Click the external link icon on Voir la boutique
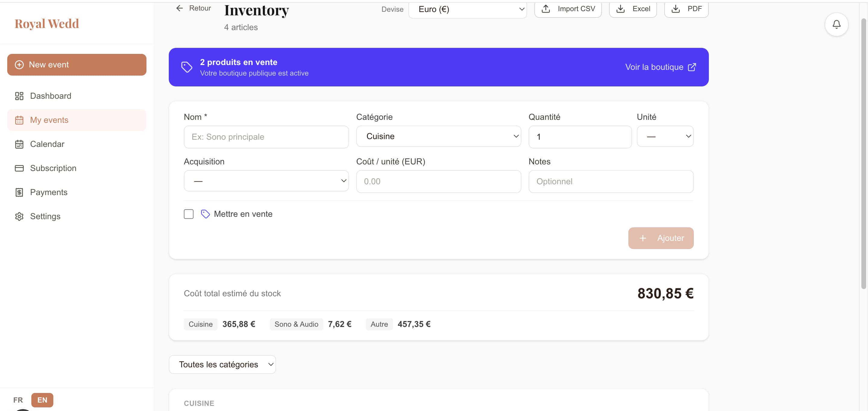This screenshot has width=868, height=411. pos(692,67)
